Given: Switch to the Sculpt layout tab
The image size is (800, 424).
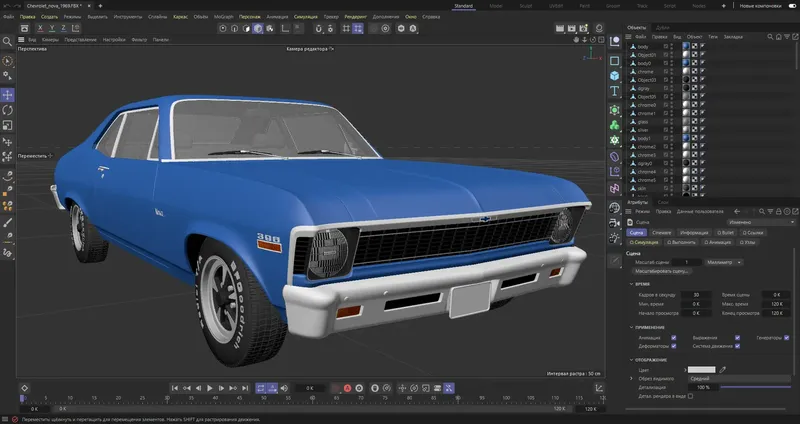Looking at the screenshot, I should [526, 6].
